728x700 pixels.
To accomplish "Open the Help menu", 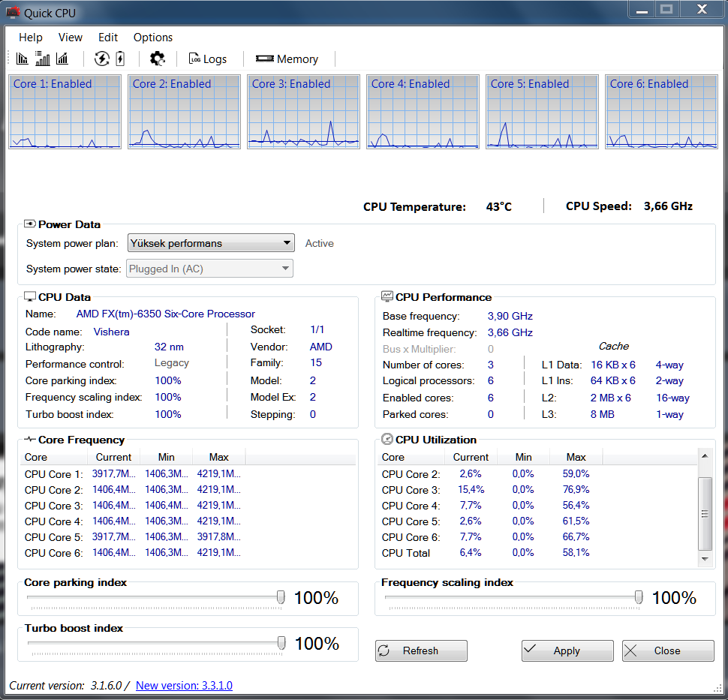I will tap(31, 38).
